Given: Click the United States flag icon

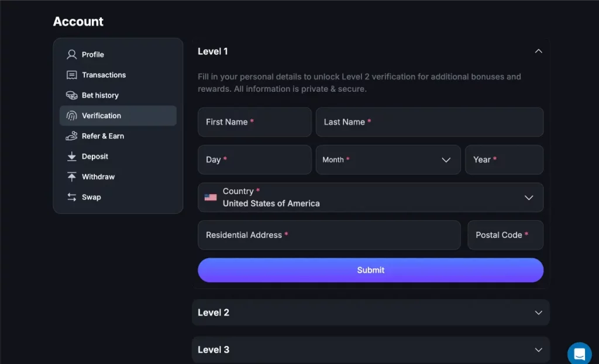Looking at the screenshot, I should (x=211, y=197).
